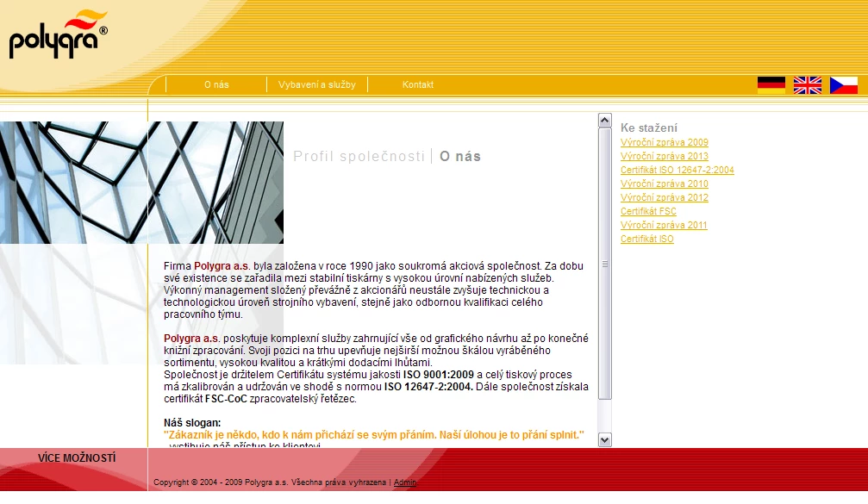This screenshot has width=868, height=504.
Task: Download Výroční zpráva 2012
Action: 665,197
